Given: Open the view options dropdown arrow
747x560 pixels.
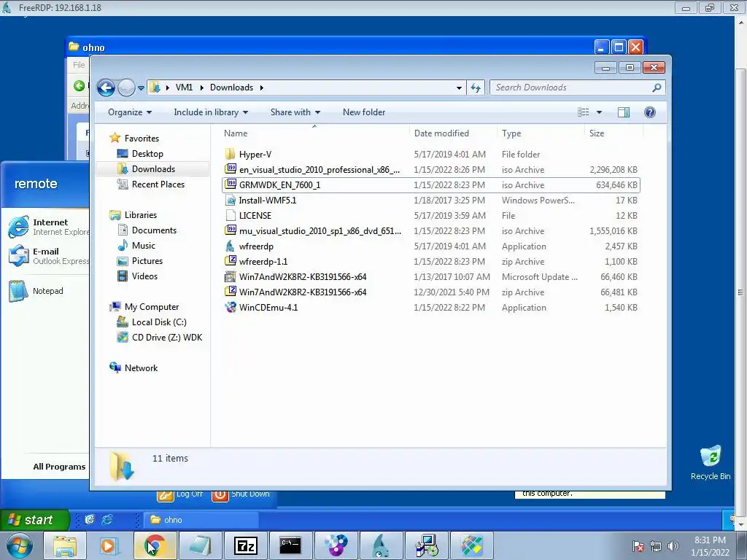Looking at the screenshot, I should pos(600,112).
